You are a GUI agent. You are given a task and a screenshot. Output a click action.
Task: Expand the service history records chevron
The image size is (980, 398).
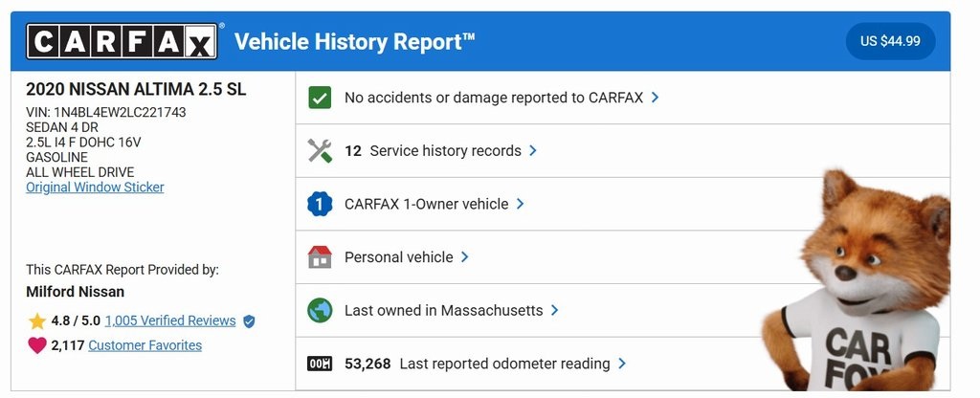pyautogui.click(x=533, y=151)
